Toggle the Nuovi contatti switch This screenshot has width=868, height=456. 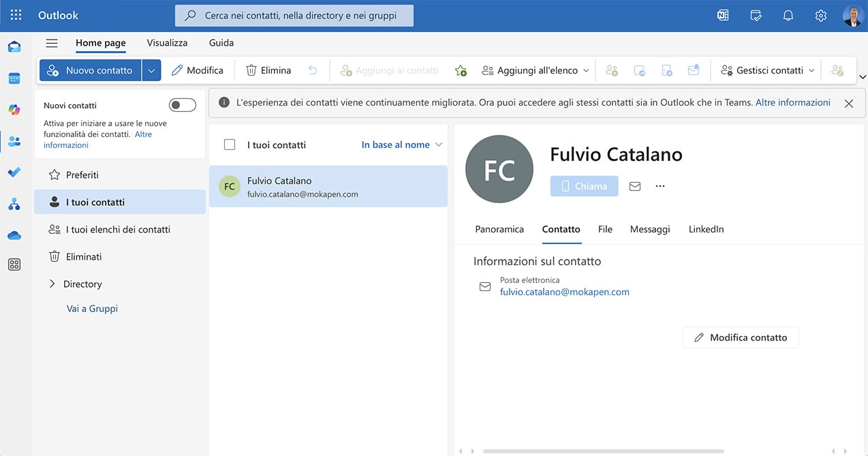click(182, 105)
